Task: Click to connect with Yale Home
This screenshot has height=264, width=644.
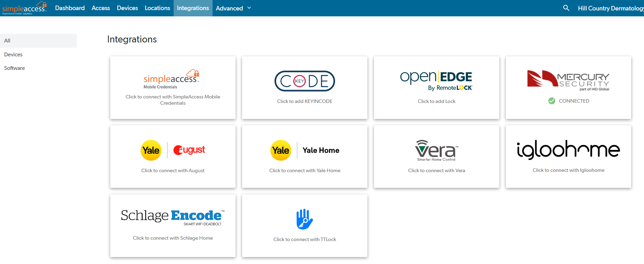Action: click(x=305, y=170)
